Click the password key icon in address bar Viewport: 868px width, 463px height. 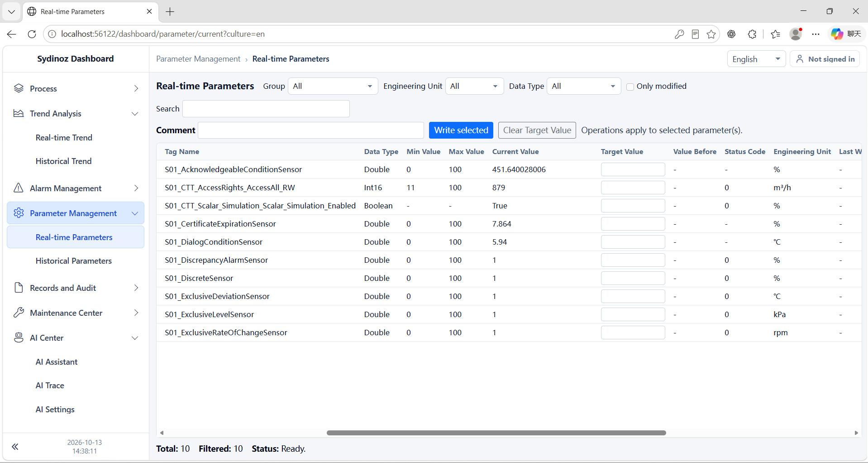(679, 34)
